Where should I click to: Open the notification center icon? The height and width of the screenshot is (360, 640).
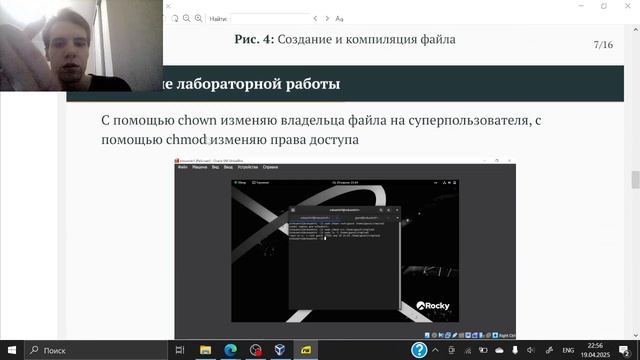tap(624, 350)
